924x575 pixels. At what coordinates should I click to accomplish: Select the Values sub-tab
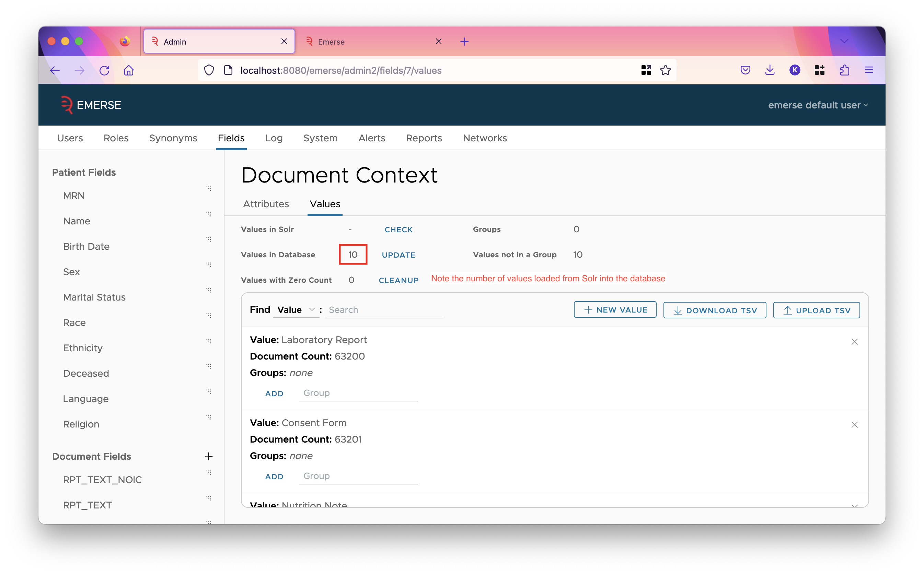click(x=325, y=204)
